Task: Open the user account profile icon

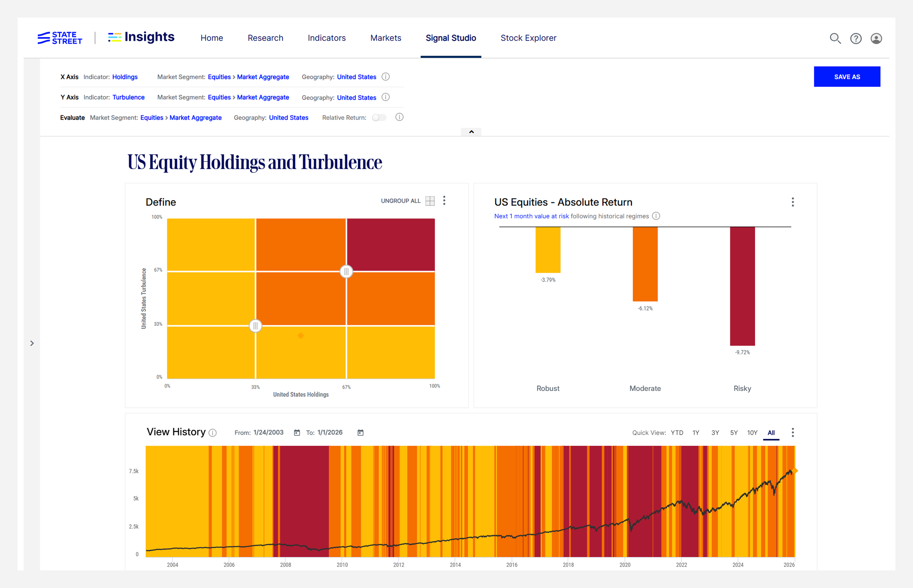Action: (x=876, y=38)
